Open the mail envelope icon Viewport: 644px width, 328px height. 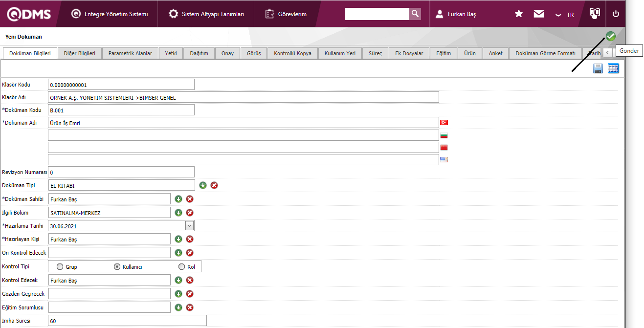[x=539, y=14]
